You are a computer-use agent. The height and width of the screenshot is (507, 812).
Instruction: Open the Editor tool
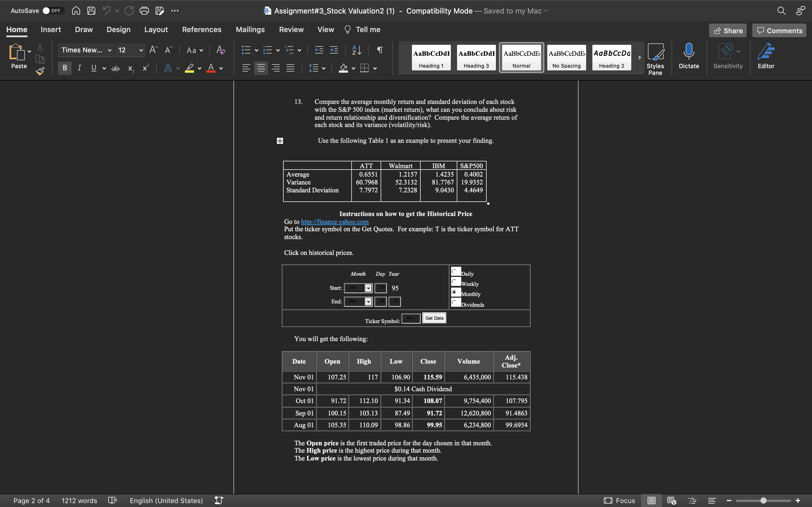(766, 56)
